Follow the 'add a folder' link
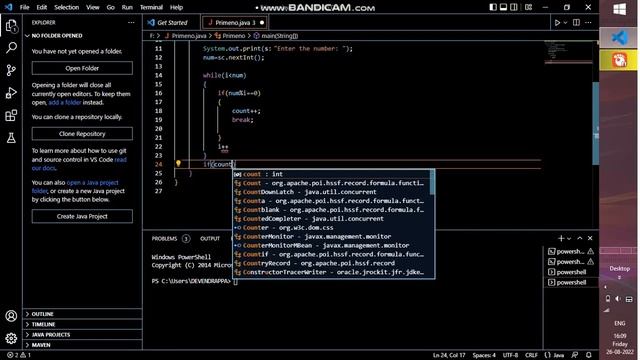640x360 pixels. tap(65, 102)
